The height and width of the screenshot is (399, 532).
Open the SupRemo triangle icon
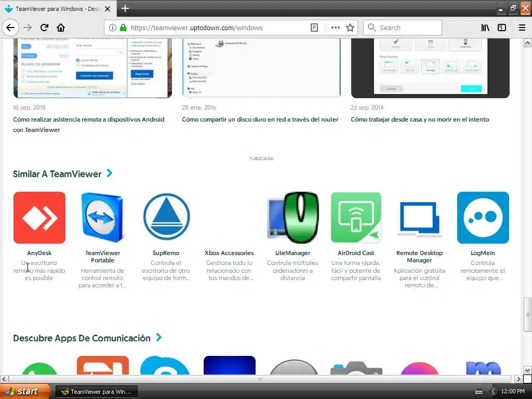166,217
